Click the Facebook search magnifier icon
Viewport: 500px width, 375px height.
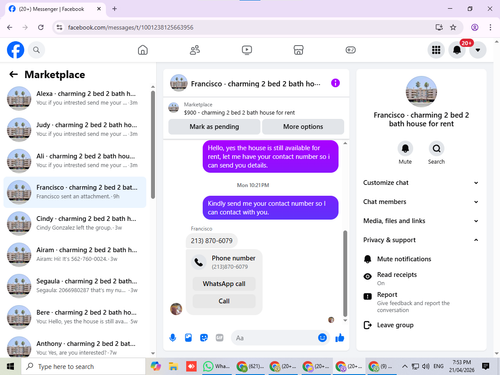(36, 50)
